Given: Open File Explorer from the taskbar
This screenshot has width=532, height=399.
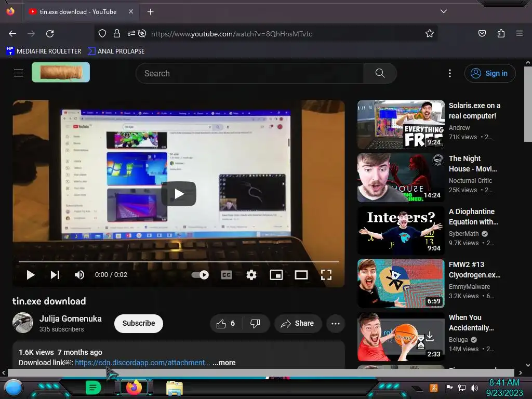Looking at the screenshot, I should point(175,388).
